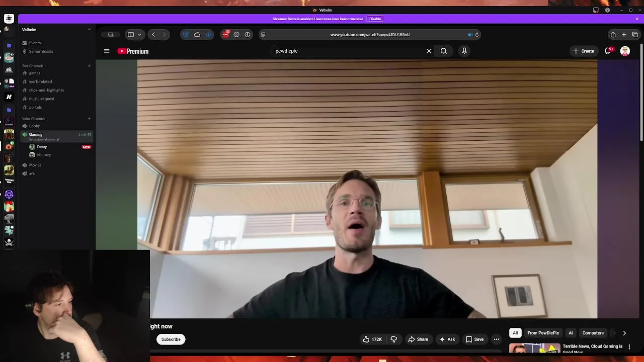Image resolution: width=644 pixels, height=362 pixels.
Task: Click the Ask button below the video
Action: click(x=447, y=339)
